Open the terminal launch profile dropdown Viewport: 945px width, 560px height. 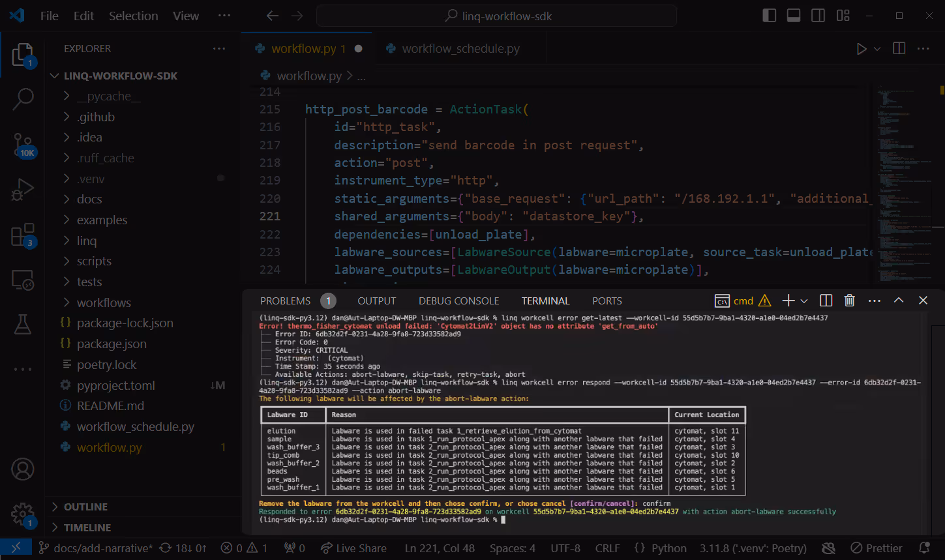pos(803,301)
